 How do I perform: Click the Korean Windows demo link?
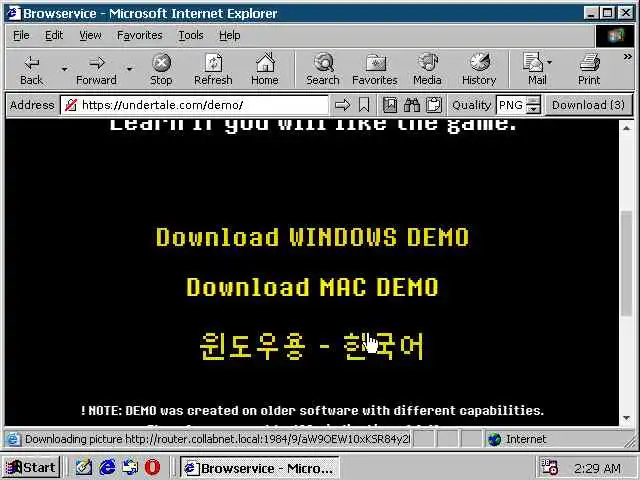click(x=312, y=346)
